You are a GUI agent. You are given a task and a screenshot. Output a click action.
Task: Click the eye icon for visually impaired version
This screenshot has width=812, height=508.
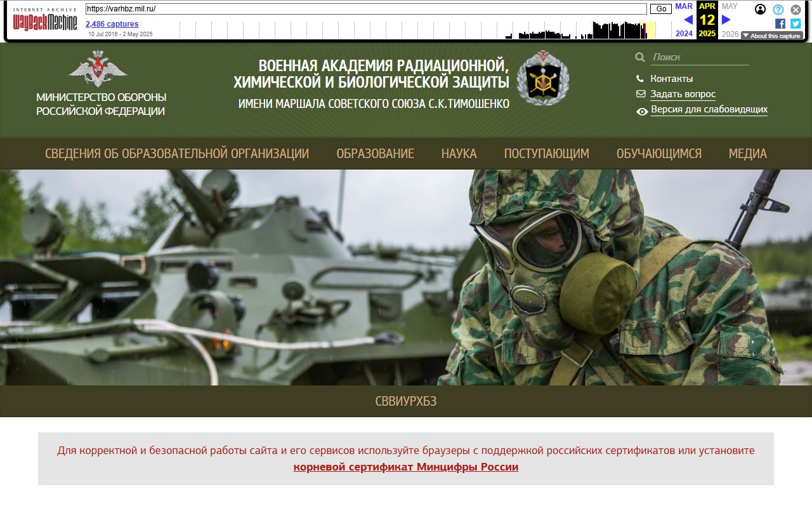tap(642, 111)
